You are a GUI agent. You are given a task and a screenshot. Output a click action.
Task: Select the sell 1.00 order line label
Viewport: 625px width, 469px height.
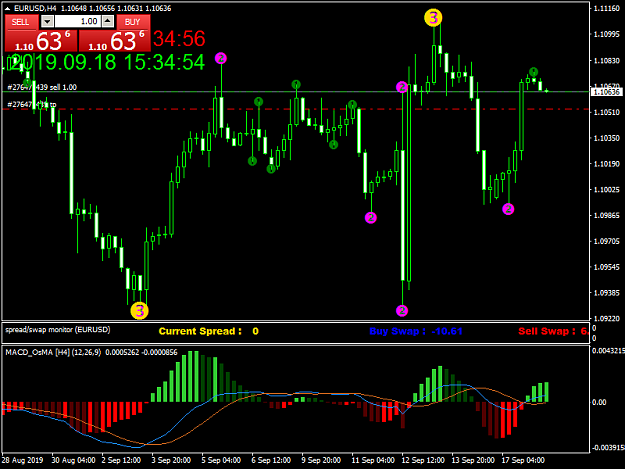[x=42, y=87]
